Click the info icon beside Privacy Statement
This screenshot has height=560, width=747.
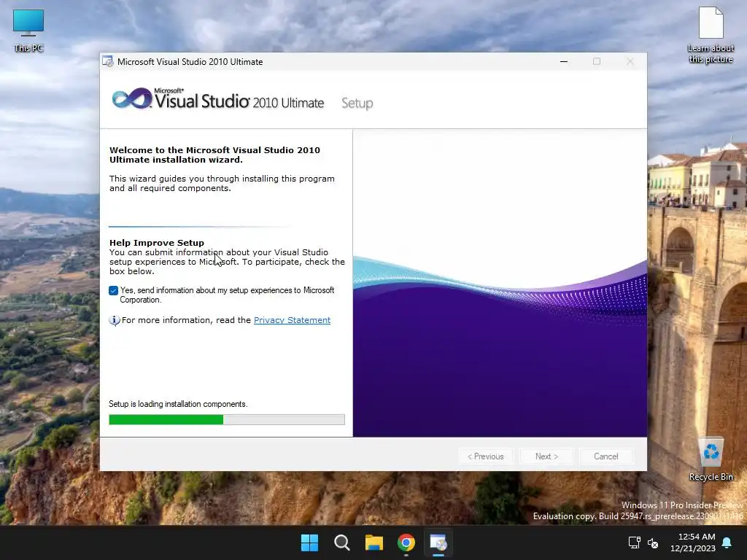115,321
